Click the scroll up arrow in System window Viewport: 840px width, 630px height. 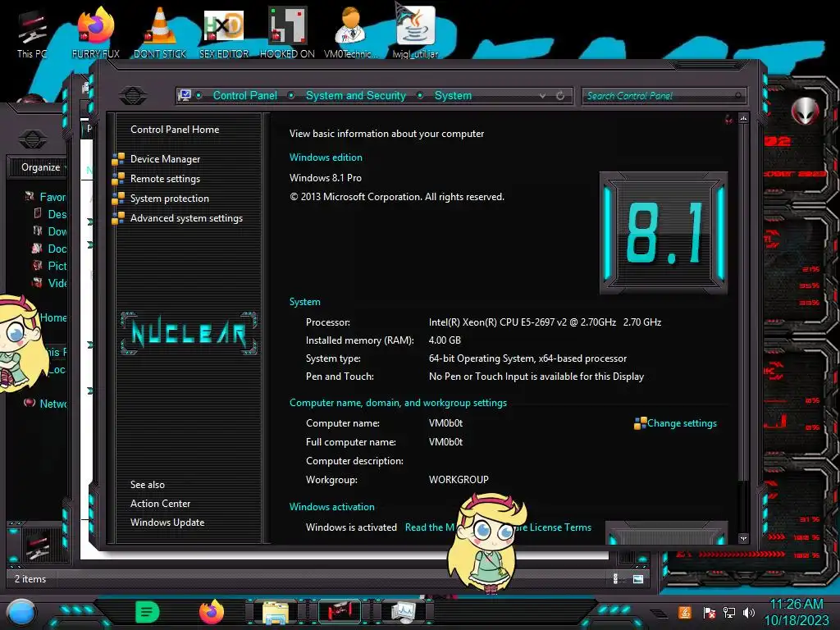click(x=743, y=118)
